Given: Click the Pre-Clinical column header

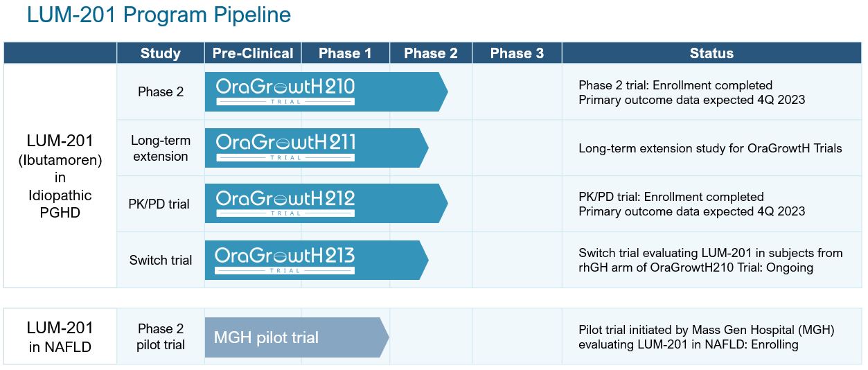Looking at the screenshot, I should tap(253, 53).
